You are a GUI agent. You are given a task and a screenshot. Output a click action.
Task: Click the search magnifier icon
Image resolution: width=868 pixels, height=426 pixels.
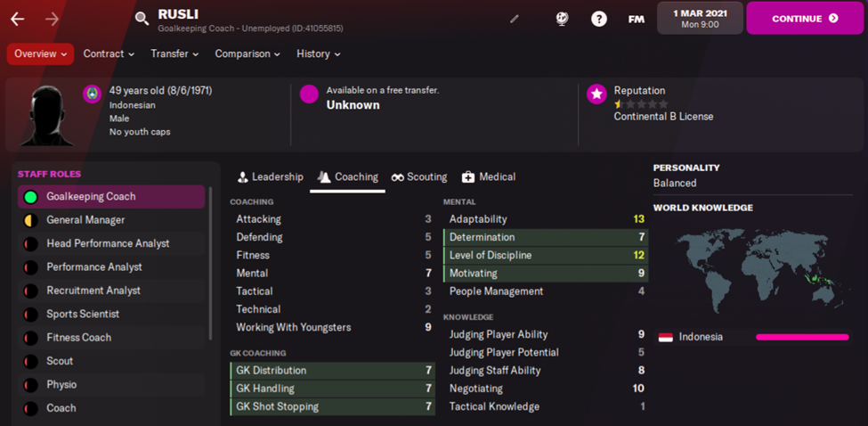[x=142, y=19]
